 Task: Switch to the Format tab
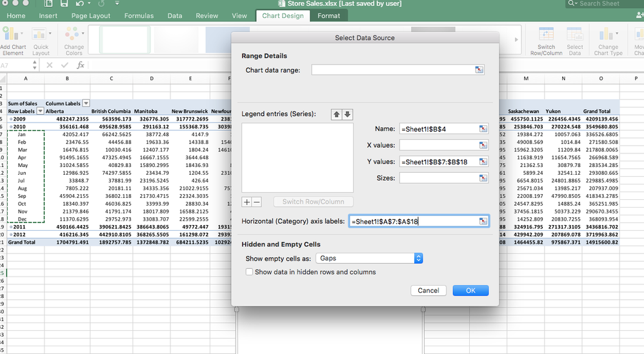tap(328, 15)
